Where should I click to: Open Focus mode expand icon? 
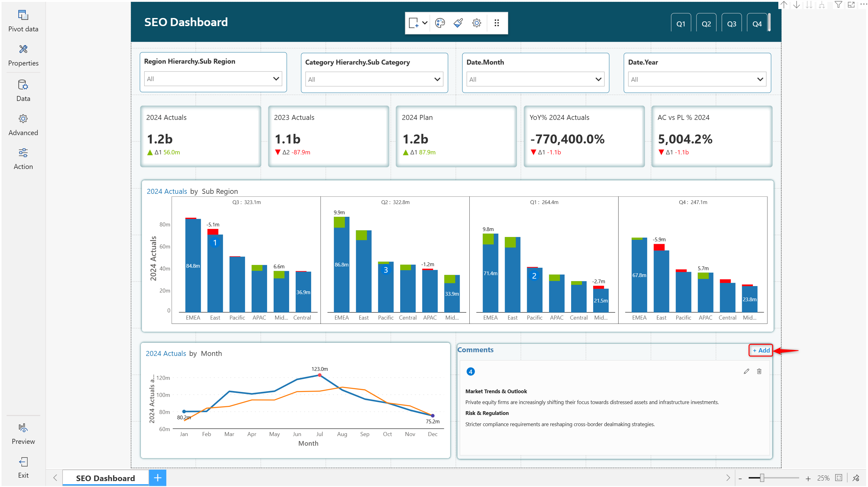[x=851, y=5]
